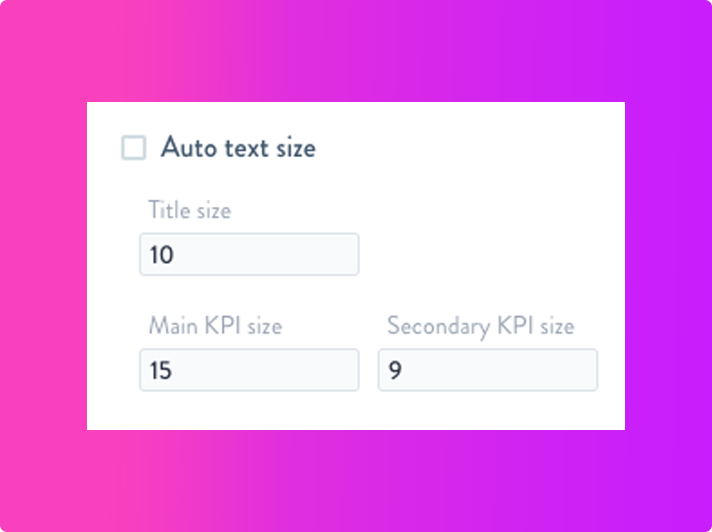Focus the Main KPI size input
712x532 pixels.
click(249, 370)
